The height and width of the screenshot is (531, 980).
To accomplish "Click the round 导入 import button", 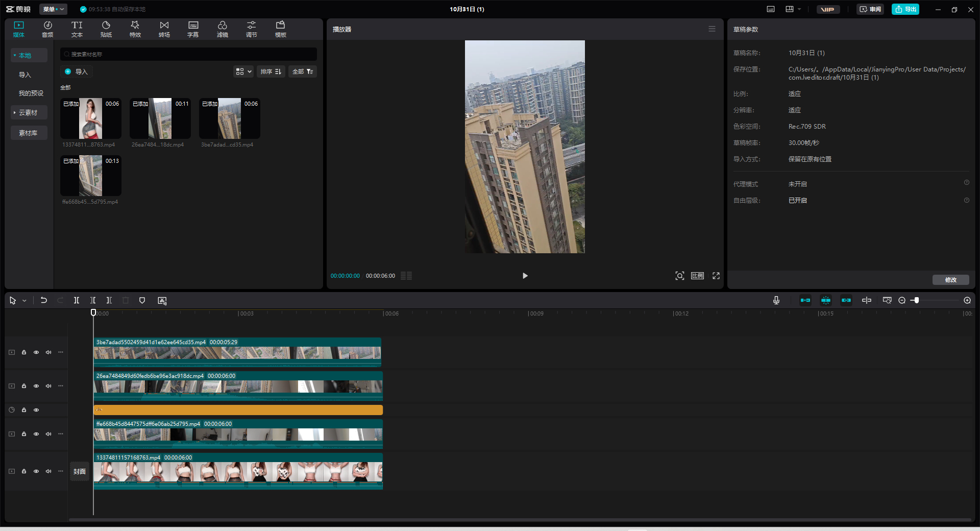I will coord(76,71).
